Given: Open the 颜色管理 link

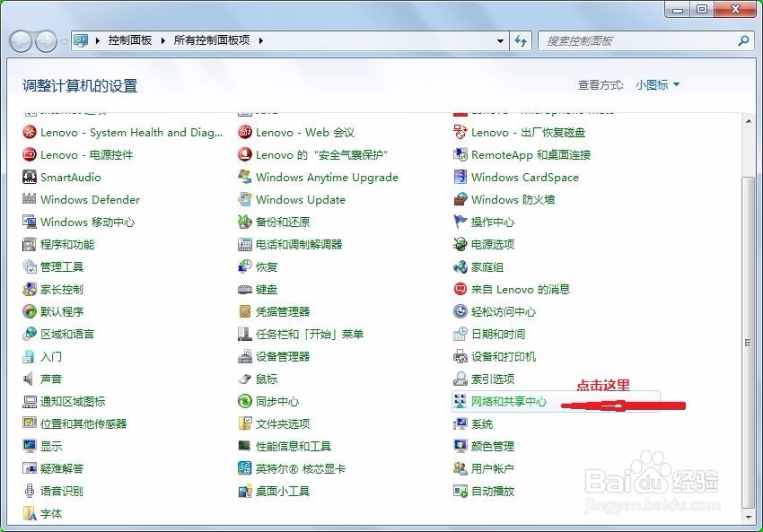Looking at the screenshot, I should 493,446.
